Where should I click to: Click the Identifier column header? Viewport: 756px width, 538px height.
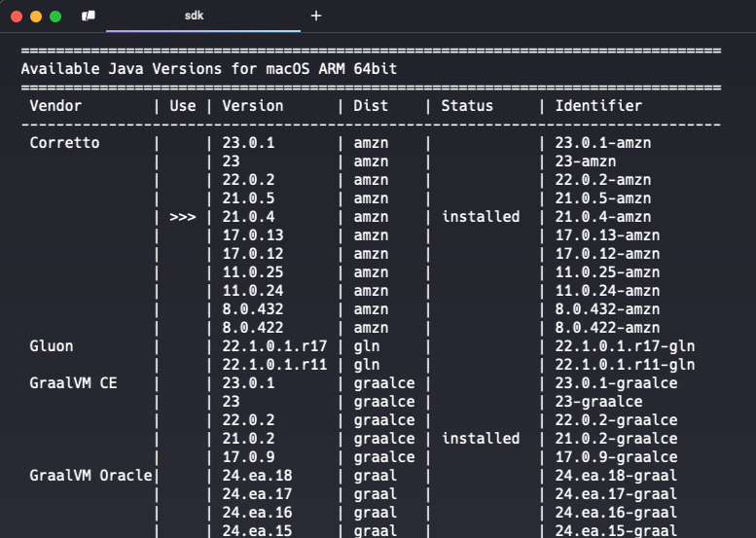[x=598, y=106]
